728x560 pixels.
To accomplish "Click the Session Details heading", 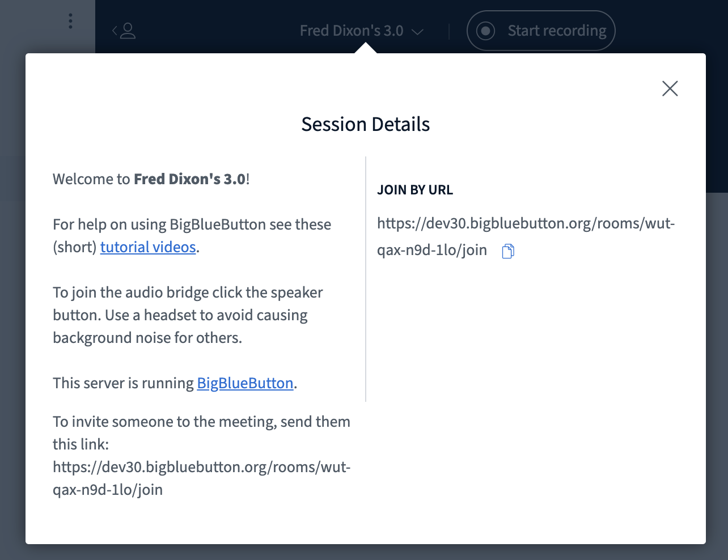I will tap(365, 124).
